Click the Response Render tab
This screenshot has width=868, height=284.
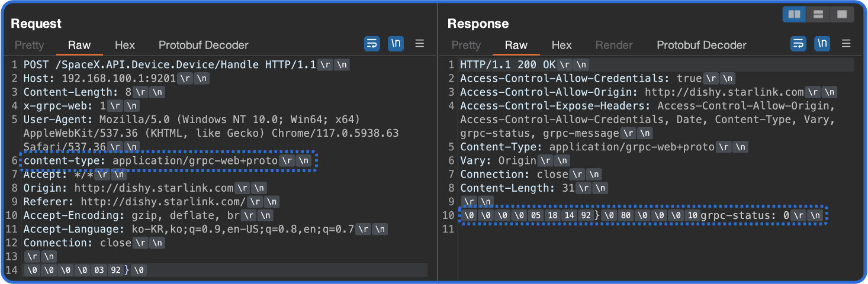[614, 45]
